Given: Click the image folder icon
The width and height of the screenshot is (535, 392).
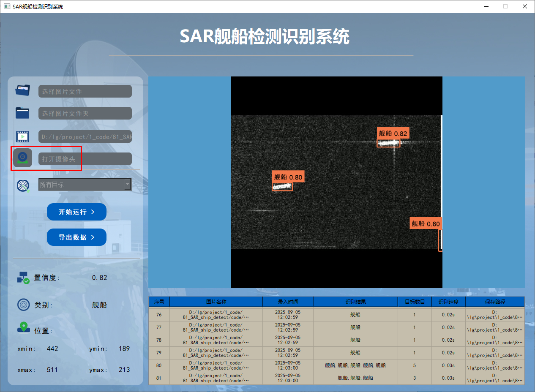Looking at the screenshot, I should click(x=23, y=113).
